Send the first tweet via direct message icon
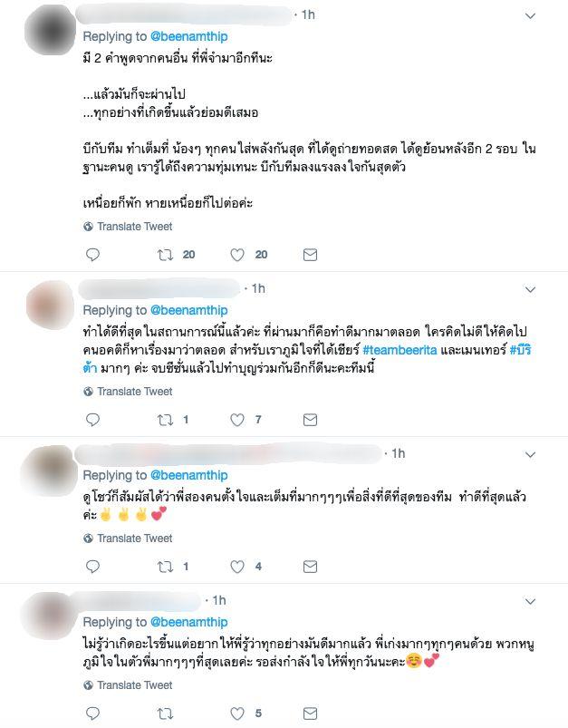Screen dimensions: 568x728 [x=310, y=255]
